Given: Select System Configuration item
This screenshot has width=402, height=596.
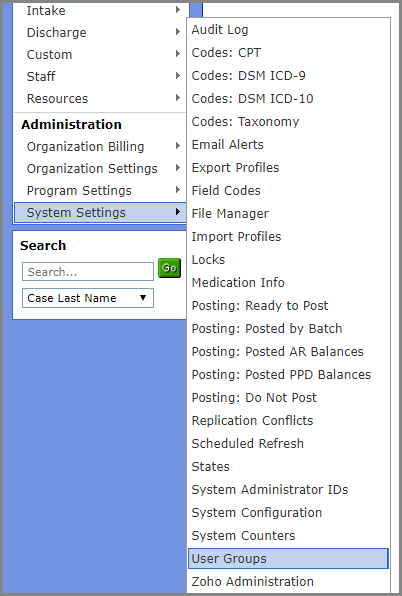Looking at the screenshot, I should [288, 512].
